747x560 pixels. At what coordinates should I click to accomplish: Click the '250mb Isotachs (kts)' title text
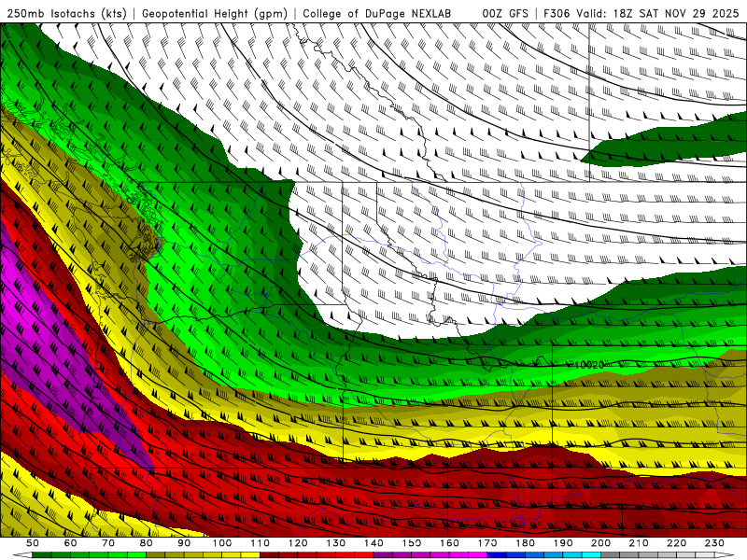(x=66, y=13)
